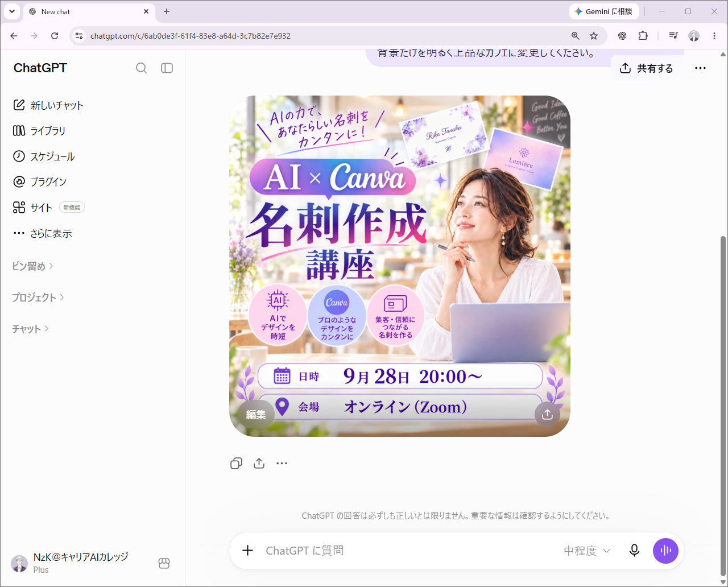
Task: Click the ChatGPT disclaimer text
Action: tap(456, 516)
